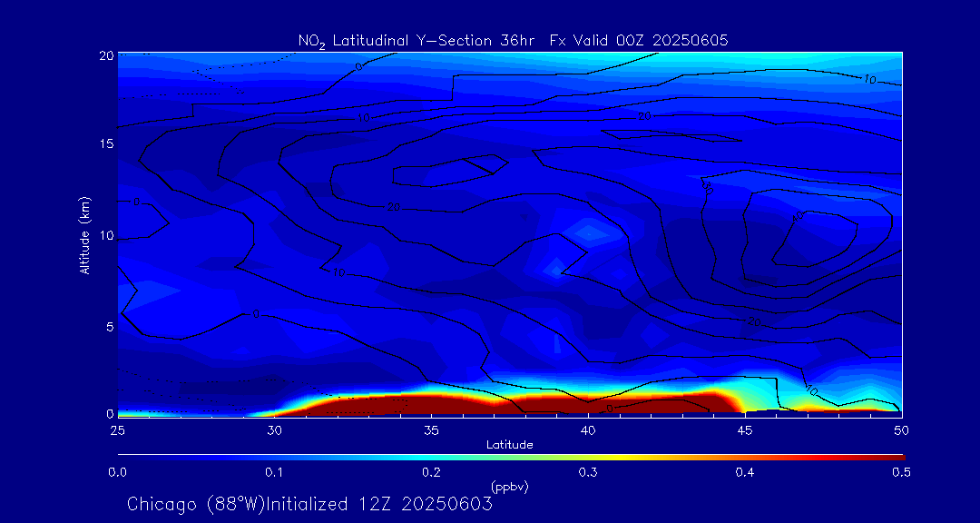The height and width of the screenshot is (523, 980).
Task: Click the colorbar scale label '0.4'
Action: 744,473
